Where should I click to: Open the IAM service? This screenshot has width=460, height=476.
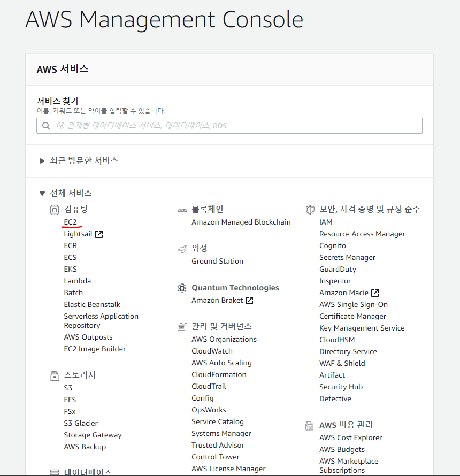(x=326, y=222)
